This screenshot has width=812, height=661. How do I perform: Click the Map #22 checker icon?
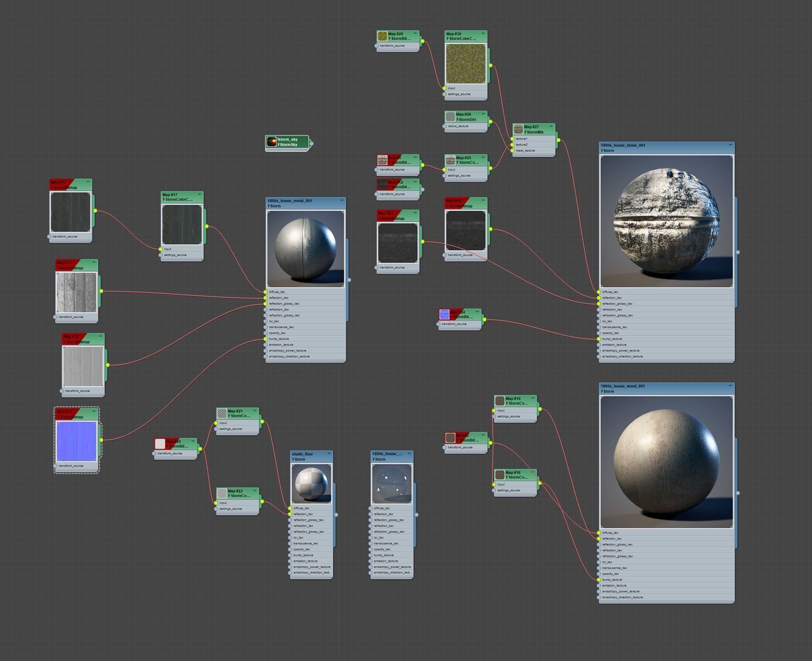[222, 493]
